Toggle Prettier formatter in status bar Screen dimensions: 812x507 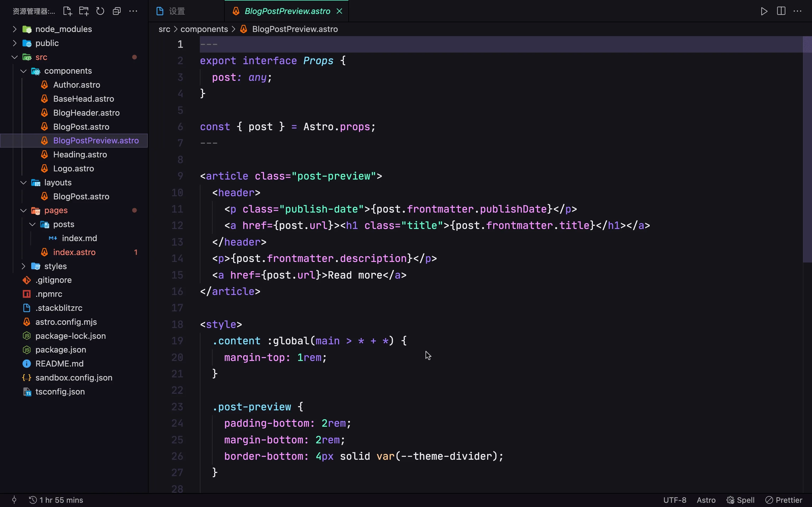tap(783, 500)
